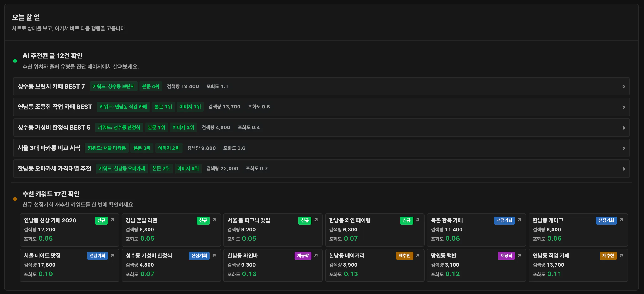Click the 키워드: 성수동 브런치 tag
The image size is (644, 294).
pos(114,86)
